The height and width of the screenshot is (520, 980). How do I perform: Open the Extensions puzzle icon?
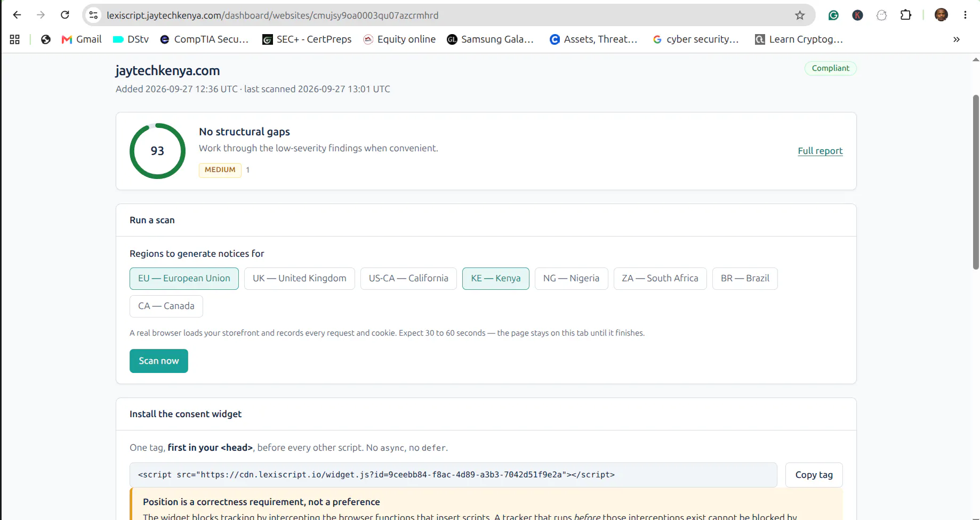click(x=906, y=15)
